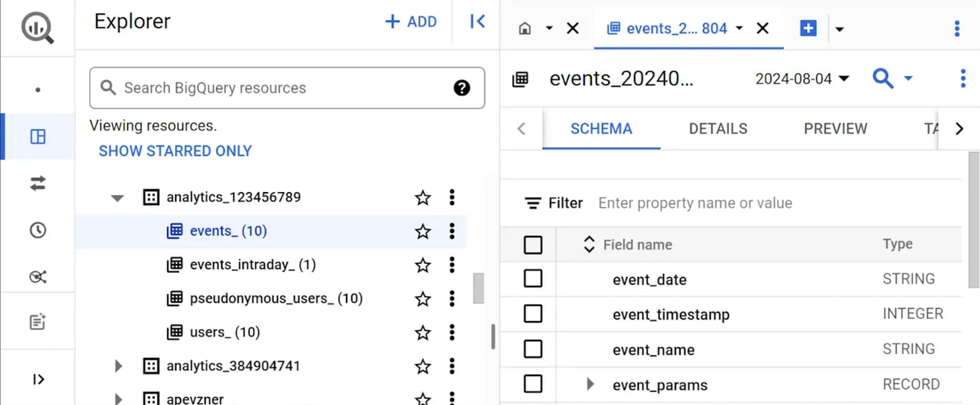This screenshot has height=405, width=980.
Task: Open dropdown arrow next to new tab button
Action: 839,29
